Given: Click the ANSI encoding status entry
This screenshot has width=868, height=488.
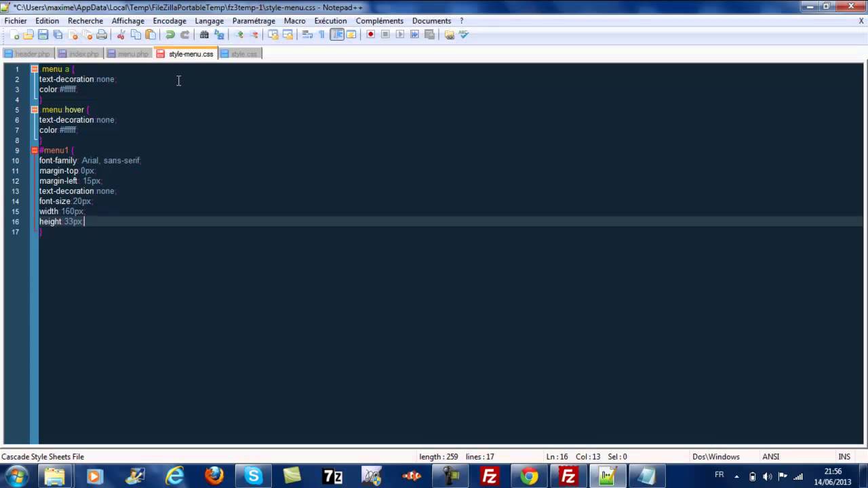Looking at the screenshot, I should pyautogui.click(x=771, y=457).
